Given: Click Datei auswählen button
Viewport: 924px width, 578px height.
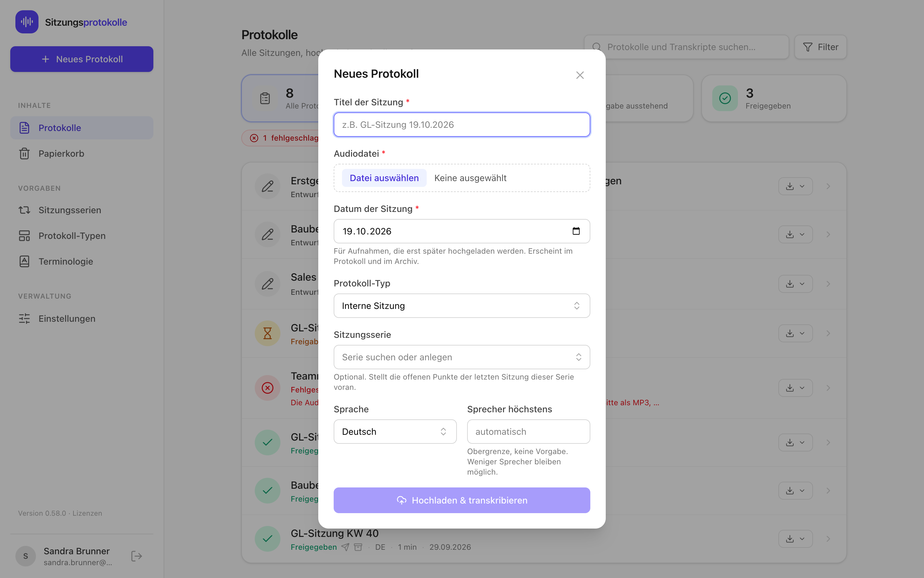Looking at the screenshot, I should (x=384, y=178).
